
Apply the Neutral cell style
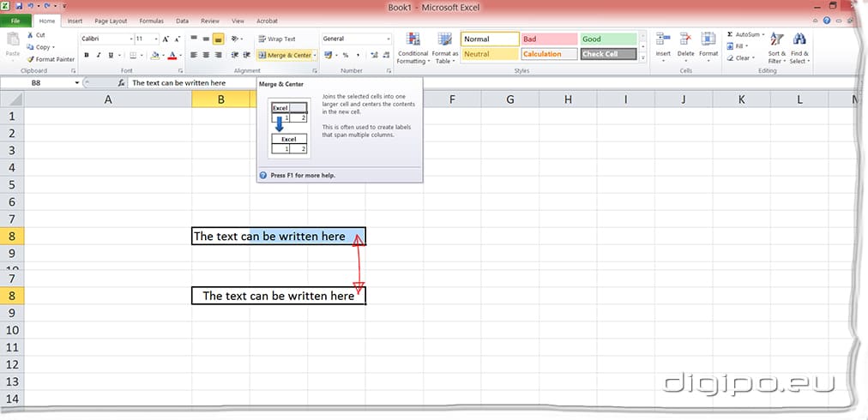[x=490, y=54]
